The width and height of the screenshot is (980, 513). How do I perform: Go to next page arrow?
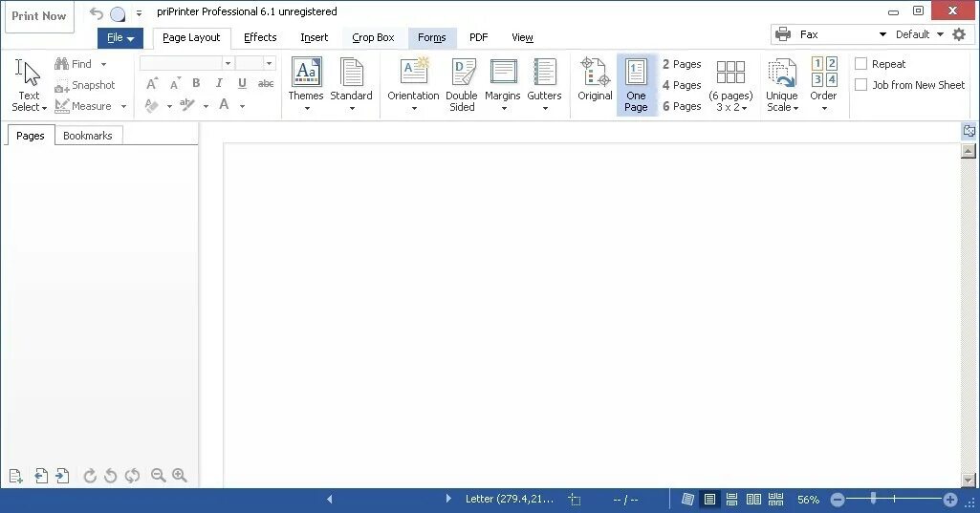448,500
